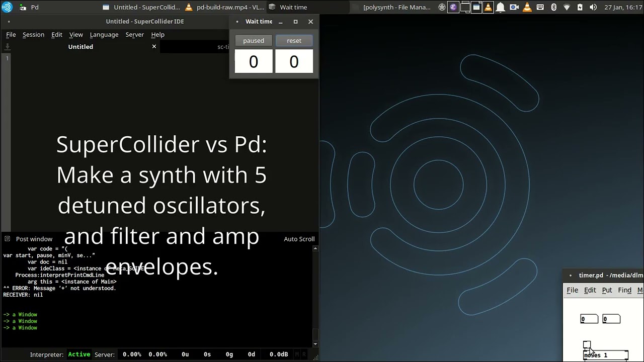Open the keyboard layout tray icon
Image resolution: width=644 pixels, height=362 pixels.
point(540,7)
